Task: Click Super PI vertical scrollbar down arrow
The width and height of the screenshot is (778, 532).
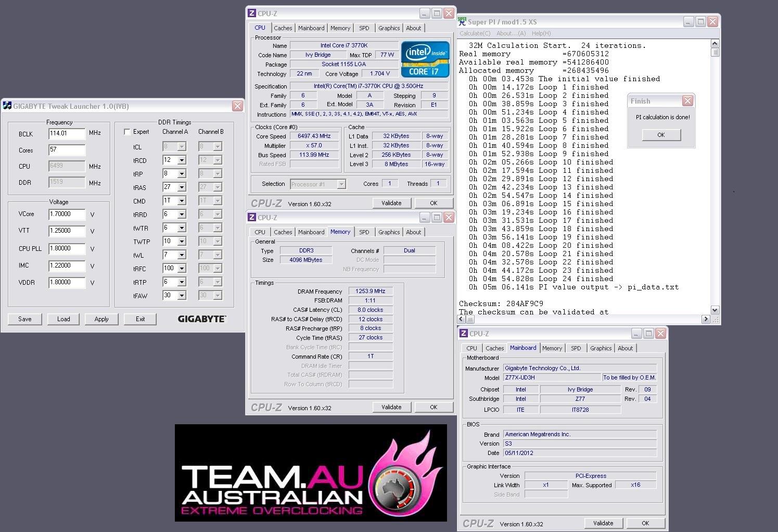Action: tap(715, 310)
